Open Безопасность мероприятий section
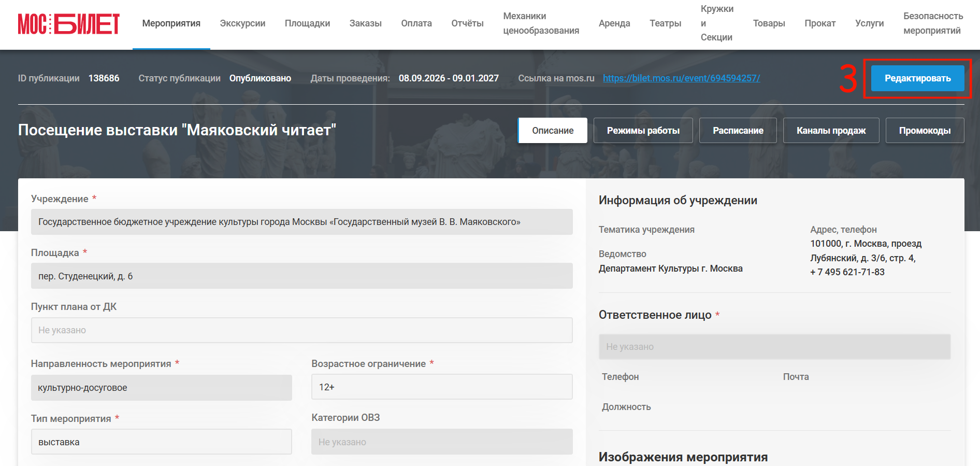The image size is (980, 466). [x=933, y=23]
